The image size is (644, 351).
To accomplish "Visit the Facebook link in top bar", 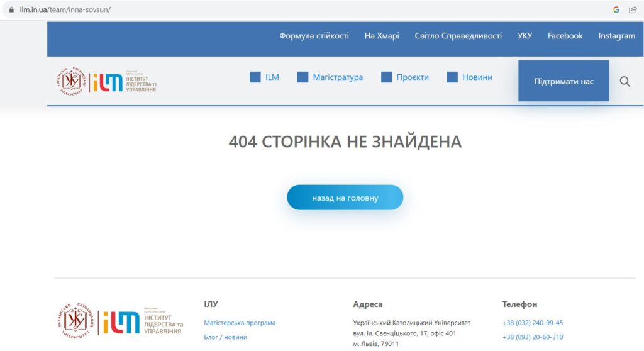I will (x=565, y=36).
